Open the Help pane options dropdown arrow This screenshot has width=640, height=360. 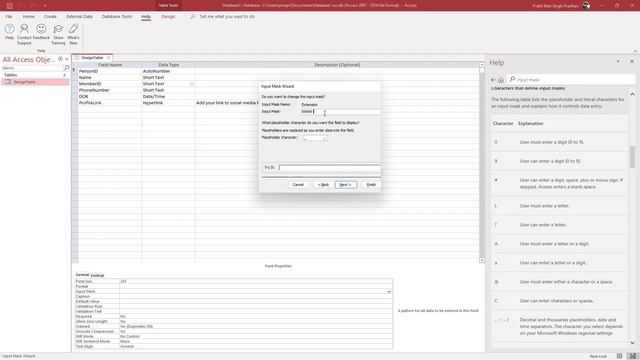[618, 61]
